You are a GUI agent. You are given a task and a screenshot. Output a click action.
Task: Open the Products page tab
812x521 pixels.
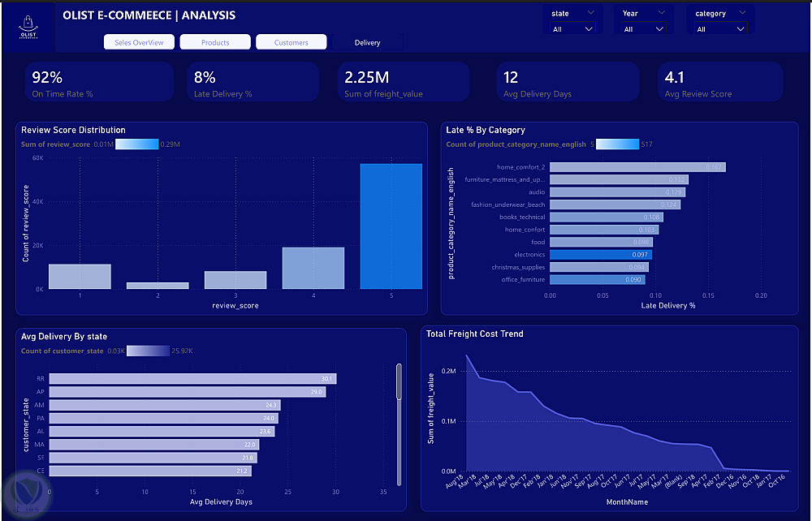click(x=215, y=42)
